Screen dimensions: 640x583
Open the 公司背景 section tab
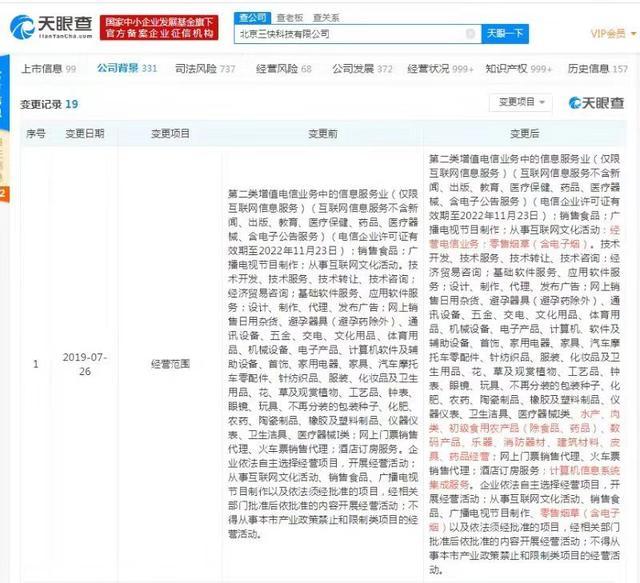[x=127, y=68]
